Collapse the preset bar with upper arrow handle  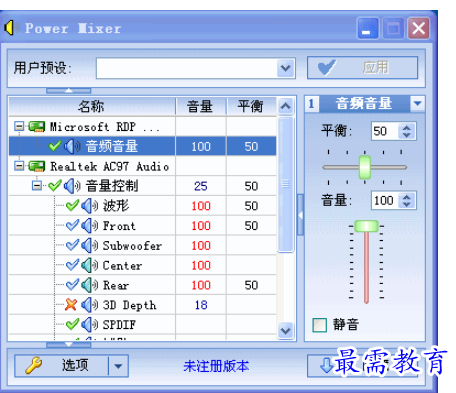[69, 90]
